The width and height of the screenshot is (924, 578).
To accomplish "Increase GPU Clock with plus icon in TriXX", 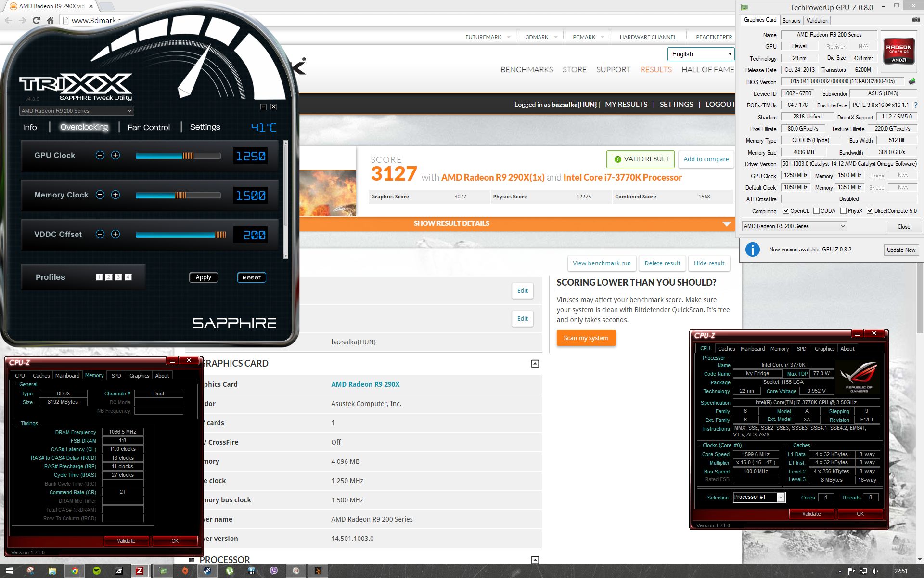I will [115, 155].
